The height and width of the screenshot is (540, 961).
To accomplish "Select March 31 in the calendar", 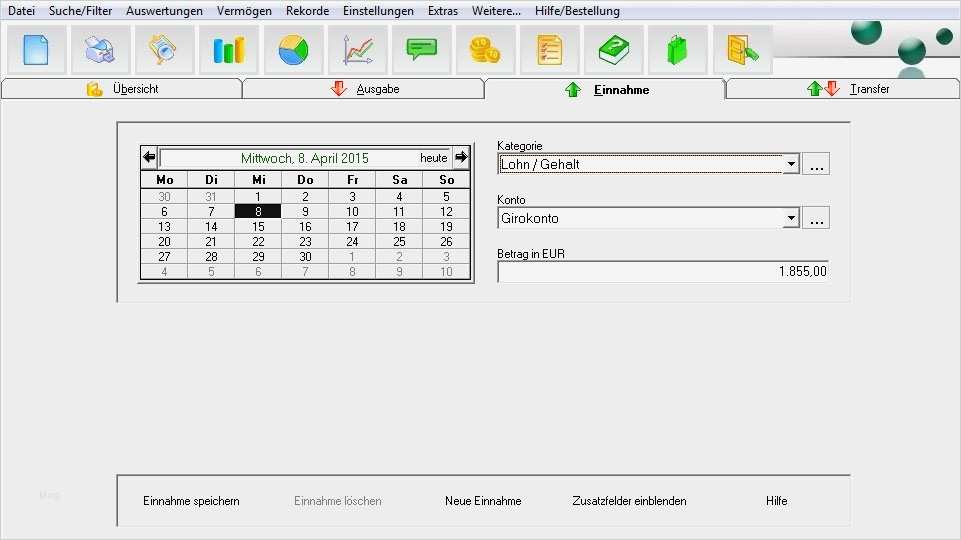I will point(211,197).
